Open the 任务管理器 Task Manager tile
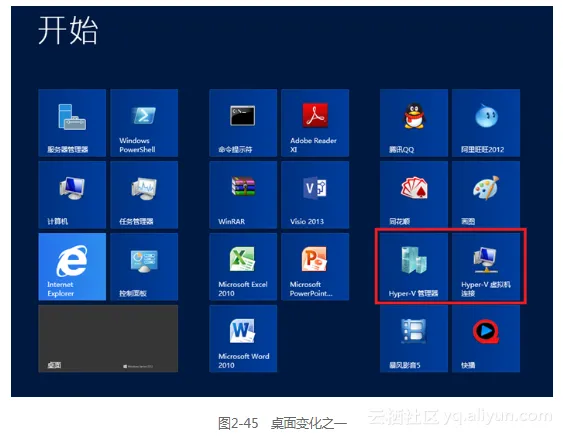The height and width of the screenshot is (436, 563). point(144,195)
